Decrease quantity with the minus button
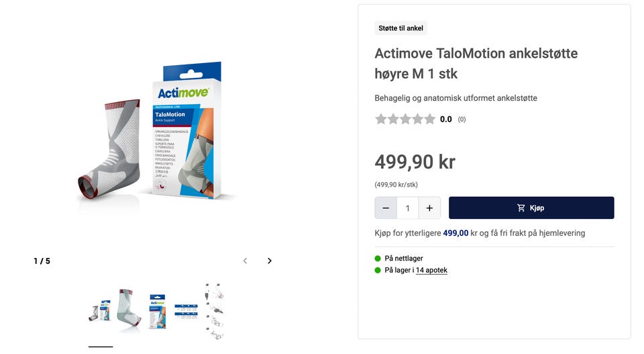This screenshot has width=644, height=354. point(386,208)
